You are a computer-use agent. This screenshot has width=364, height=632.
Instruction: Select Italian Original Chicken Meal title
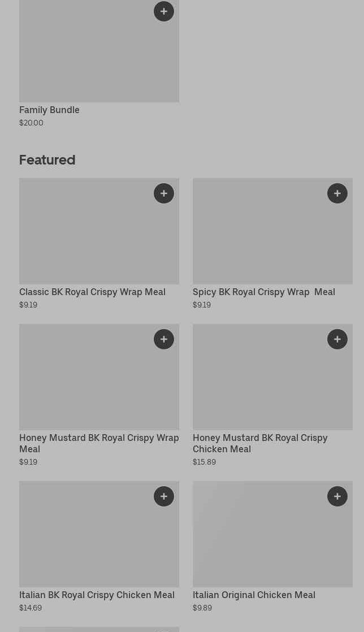pos(254,595)
